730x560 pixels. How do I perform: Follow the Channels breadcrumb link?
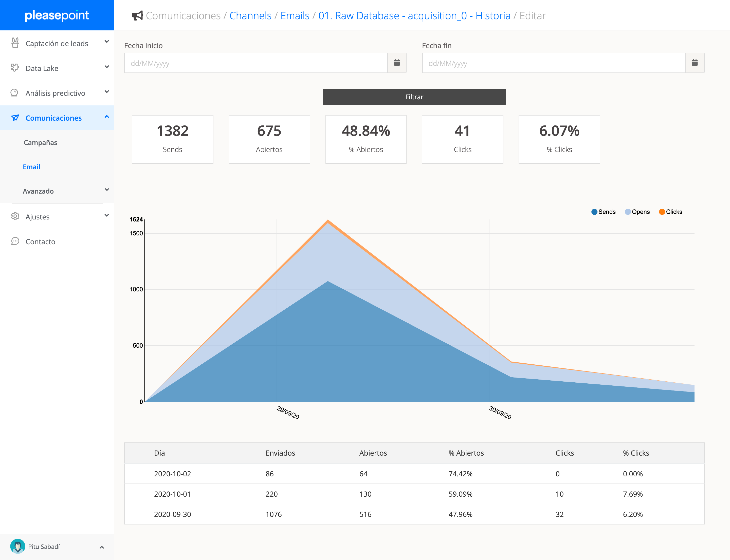(250, 16)
